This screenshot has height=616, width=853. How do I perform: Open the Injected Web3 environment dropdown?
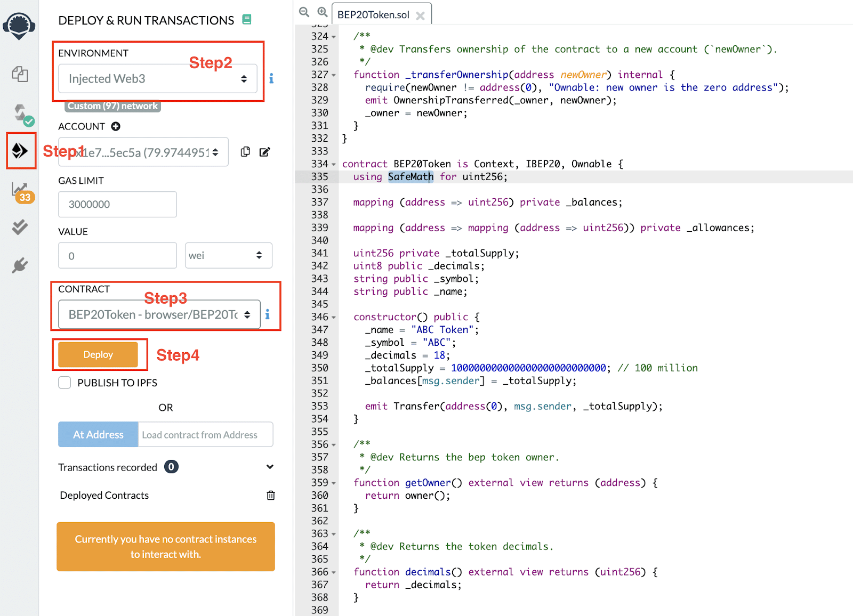157,78
